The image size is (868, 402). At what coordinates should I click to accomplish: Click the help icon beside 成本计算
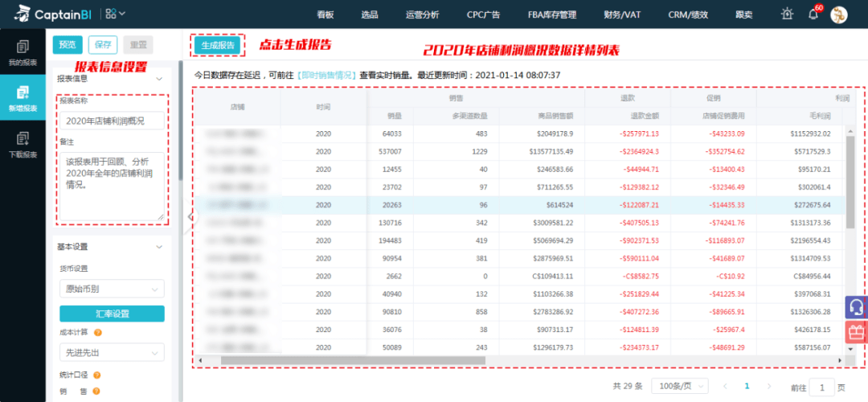(x=97, y=333)
